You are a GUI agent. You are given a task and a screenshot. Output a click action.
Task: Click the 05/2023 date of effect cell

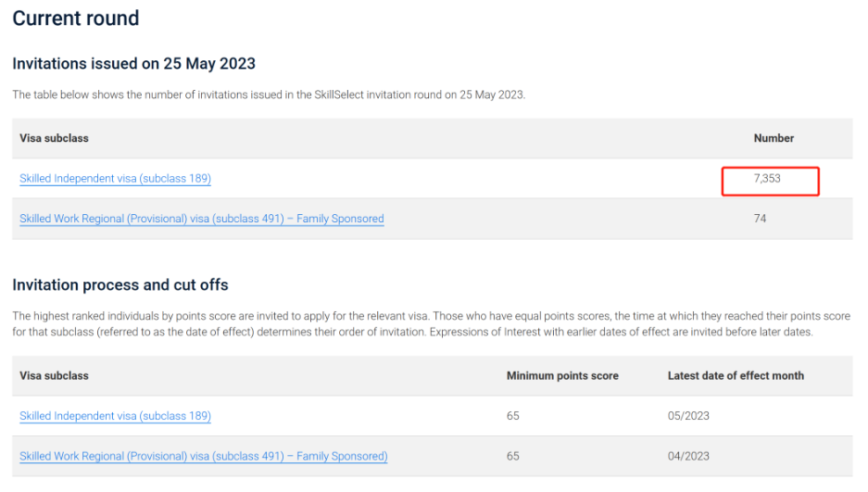pos(688,416)
